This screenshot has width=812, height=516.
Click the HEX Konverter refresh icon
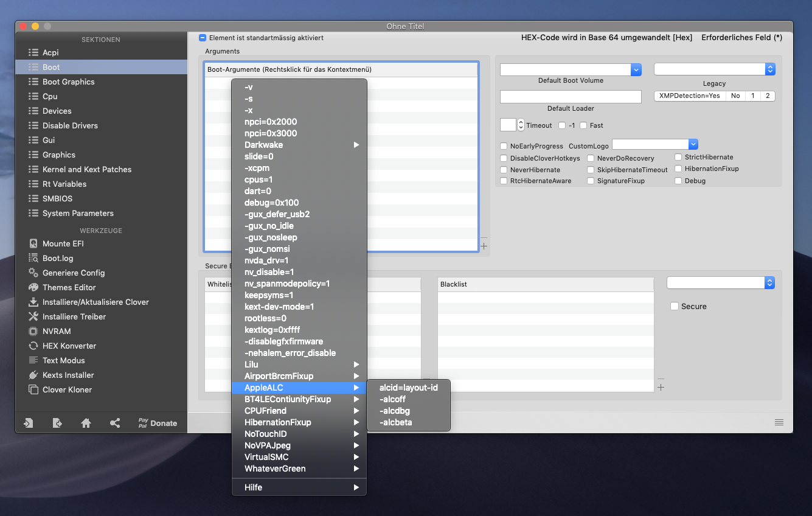coord(33,346)
